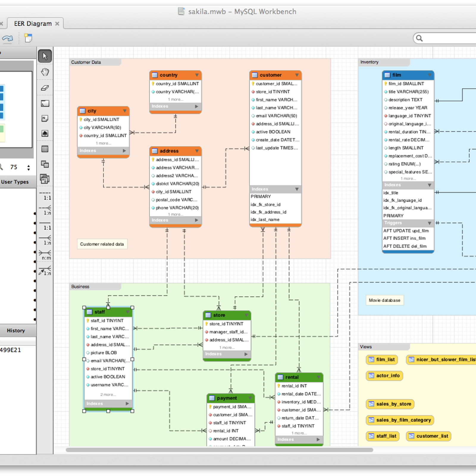Click the sales_by_store view
Viewport: 476px width, 476px height.
pos(390,404)
